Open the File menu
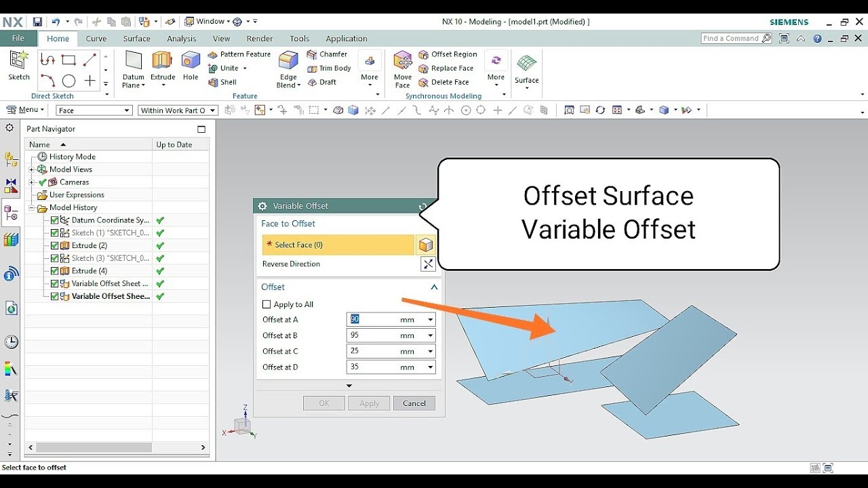Viewport: 868px width, 488px height. point(18,39)
